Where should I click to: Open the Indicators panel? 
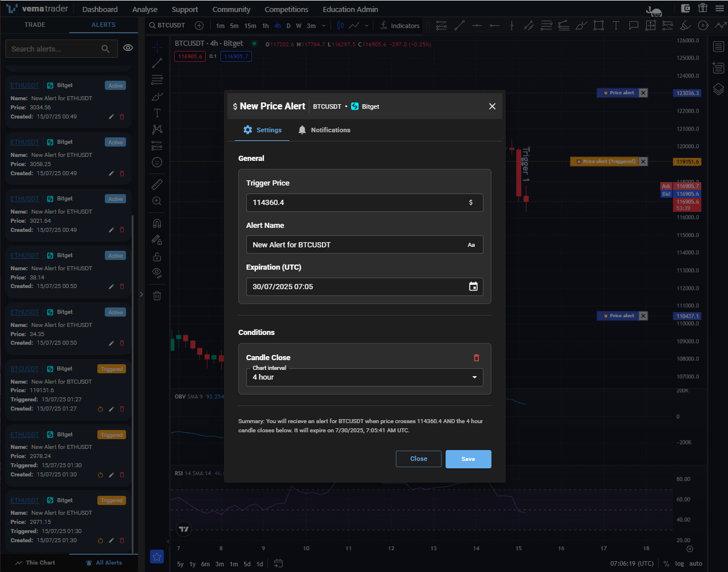400,26
